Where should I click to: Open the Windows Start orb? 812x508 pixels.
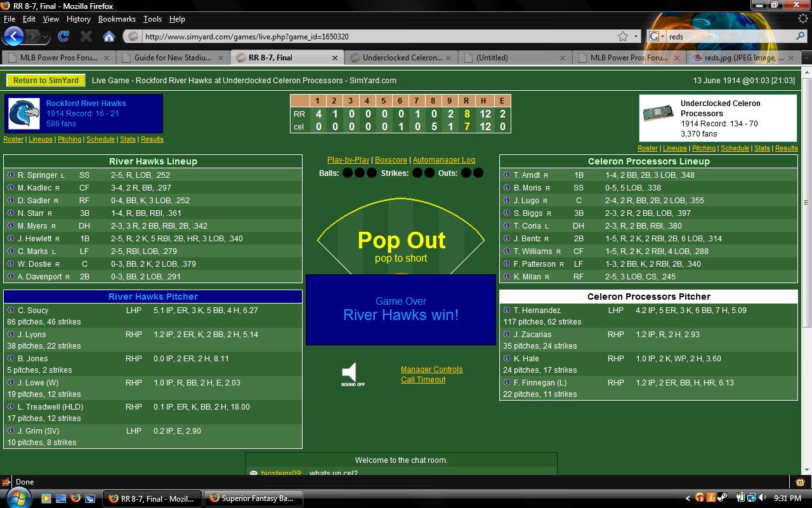[x=18, y=498]
